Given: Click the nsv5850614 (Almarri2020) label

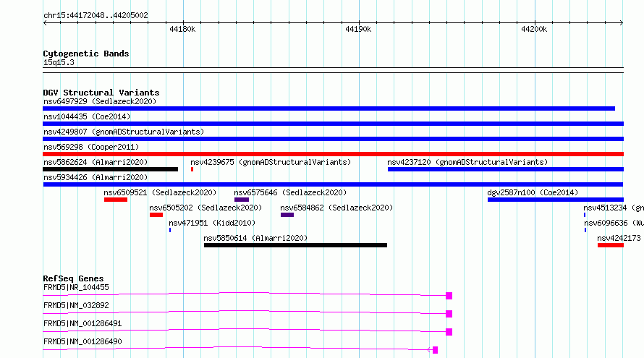Looking at the screenshot, I should coord(255,238).
